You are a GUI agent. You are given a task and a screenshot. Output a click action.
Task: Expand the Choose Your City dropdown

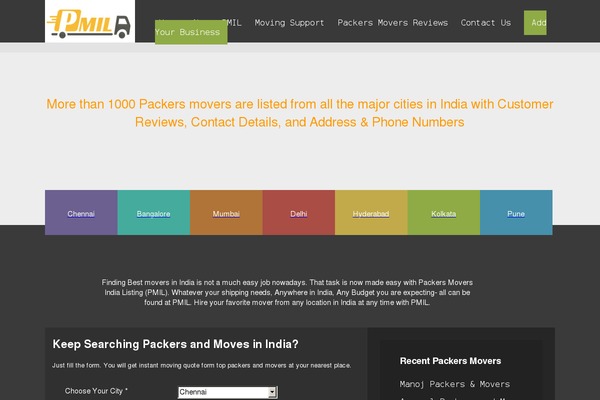click(x=228, y=392)
